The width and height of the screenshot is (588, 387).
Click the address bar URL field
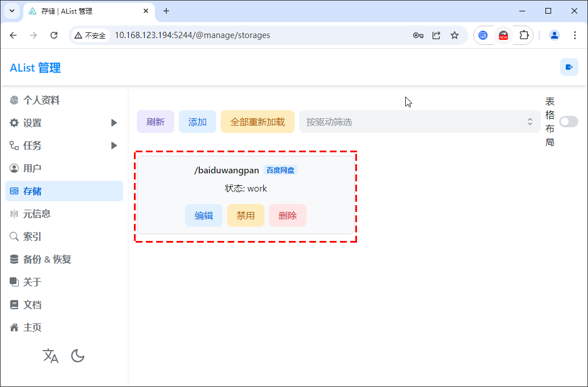point(192,35)
